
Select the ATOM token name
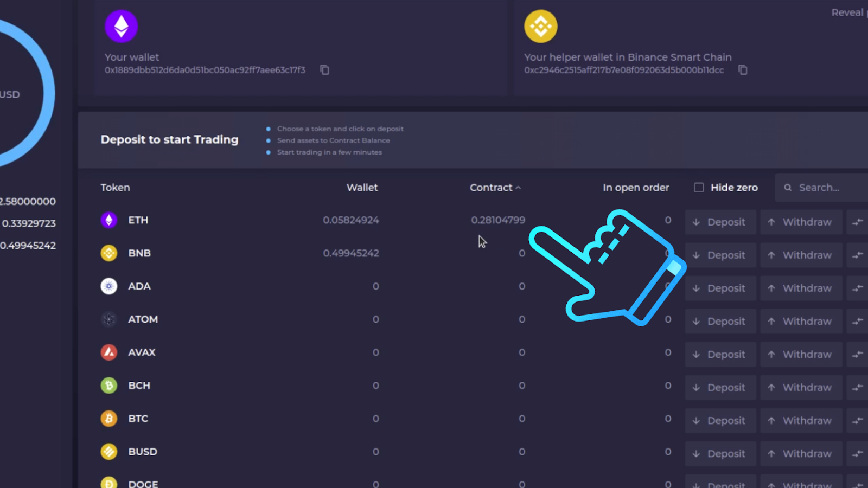point(143,319)
